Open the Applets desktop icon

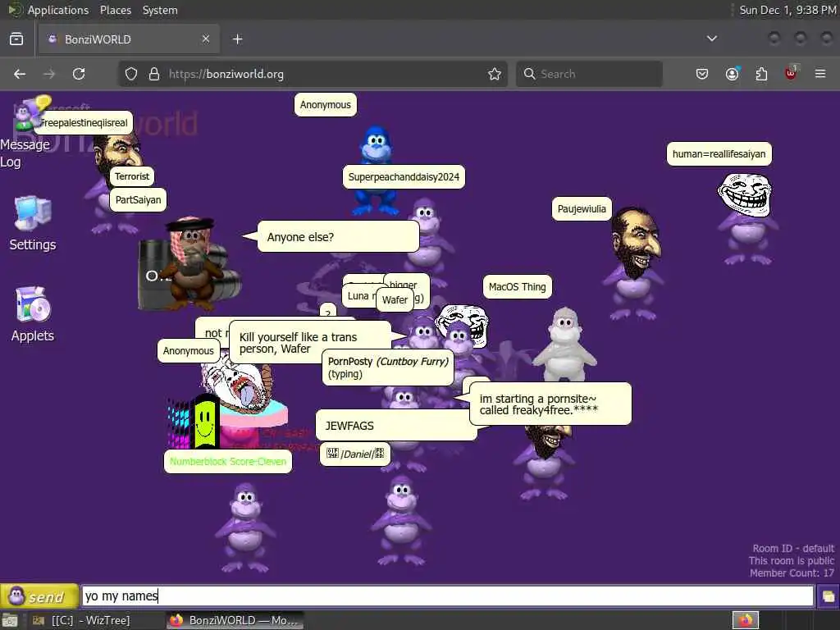33,314
